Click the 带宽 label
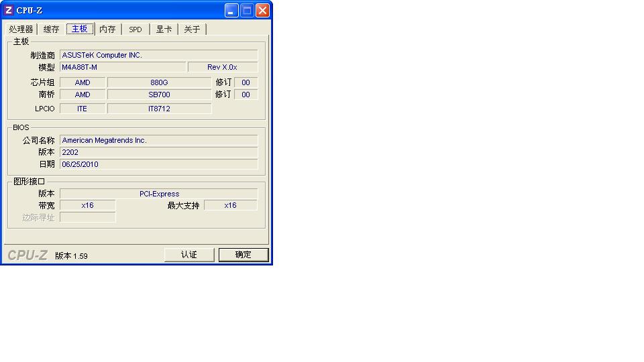The height and width of the screenshot is (362, 644). [46, 205]
